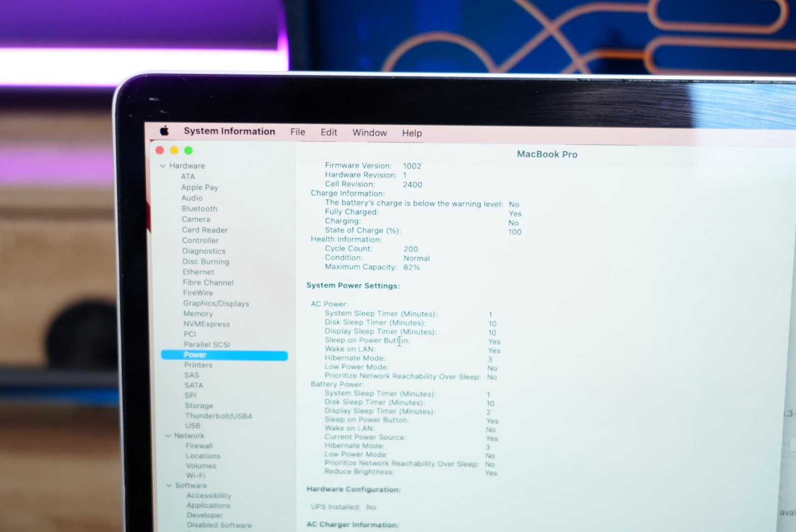Open the Window menu

[x=369, y=133]
